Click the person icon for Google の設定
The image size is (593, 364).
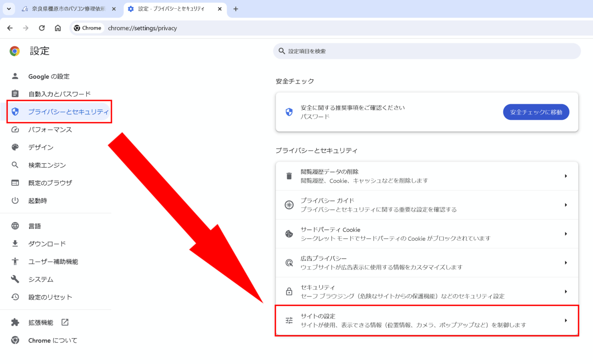click(15, 76)
